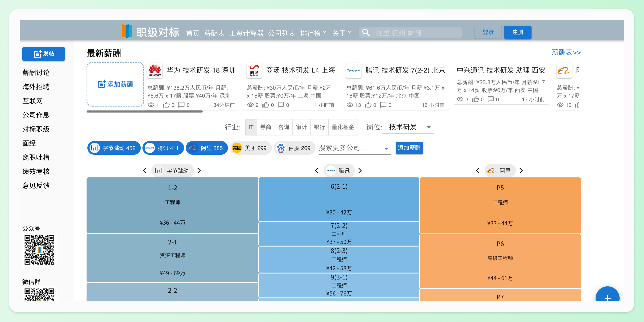Select the 量化基金 industry filter

click(343, 127)
